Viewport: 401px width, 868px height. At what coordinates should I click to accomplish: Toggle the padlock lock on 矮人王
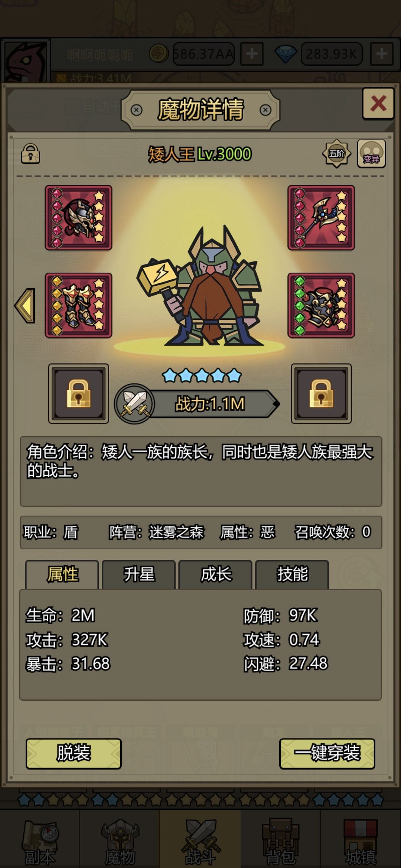[30, 154]
